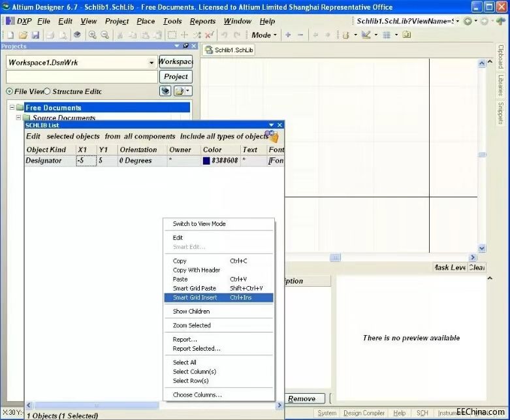
Task: Open the Mode dropdown in toolbar
Action: coord(263,35)
